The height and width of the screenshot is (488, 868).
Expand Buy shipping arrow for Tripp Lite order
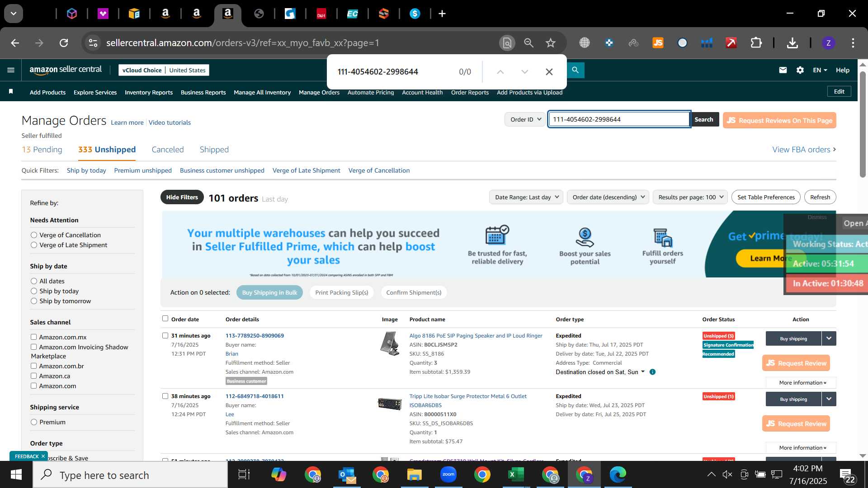(x=829, y=399)
